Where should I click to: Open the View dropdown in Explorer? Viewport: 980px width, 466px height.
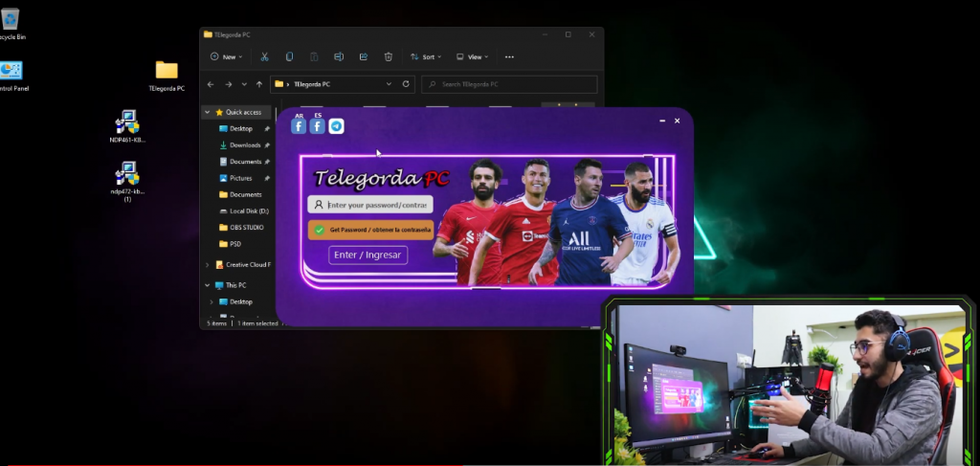point(472,56)
